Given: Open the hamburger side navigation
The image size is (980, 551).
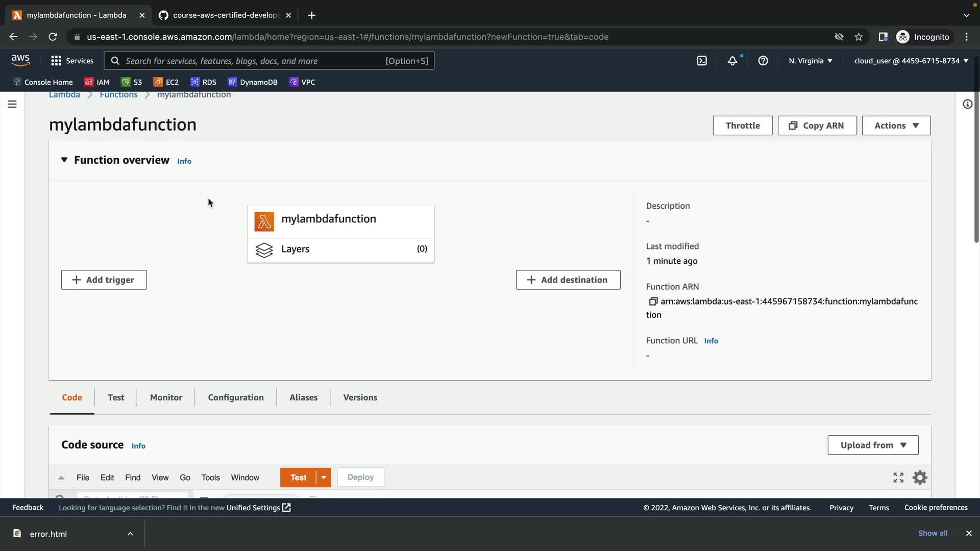Looking at the screenshot, I should [x=12, y=104].
